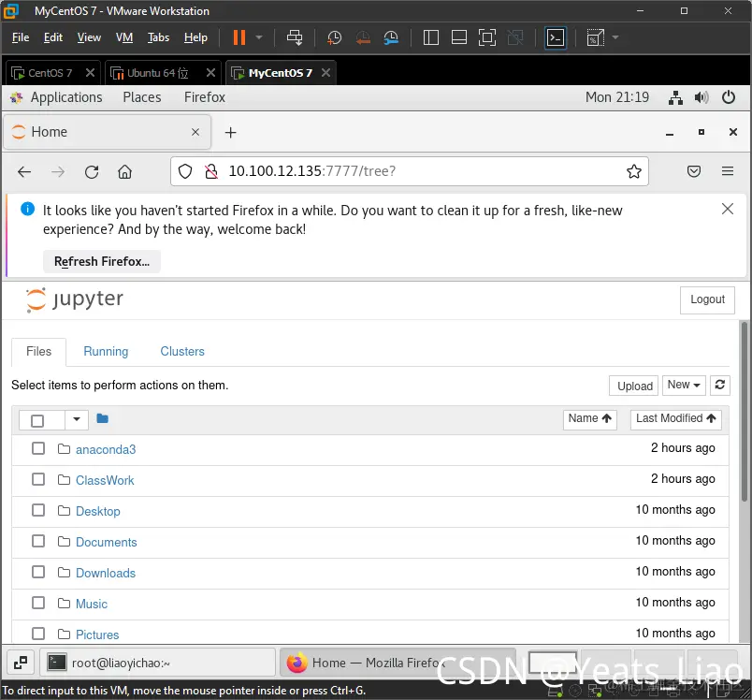Open the selection type dropdown caret
Screen dimensions: 752x700
pos(77,420)
